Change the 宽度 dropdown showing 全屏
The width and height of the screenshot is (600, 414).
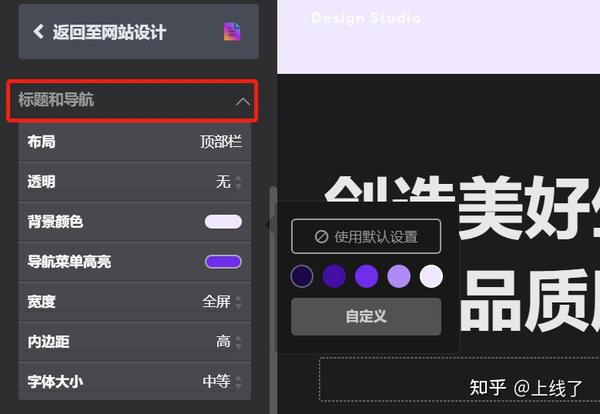tap(222, 302)
